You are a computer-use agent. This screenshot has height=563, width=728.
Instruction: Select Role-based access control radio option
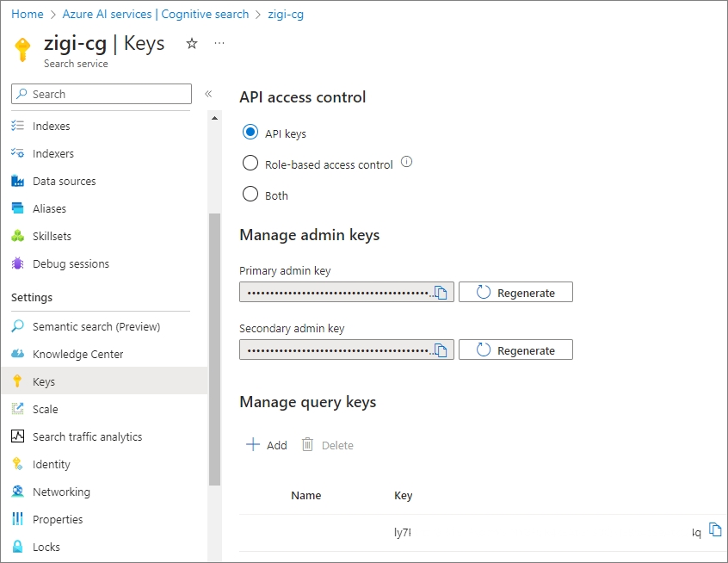click(250, 163)
